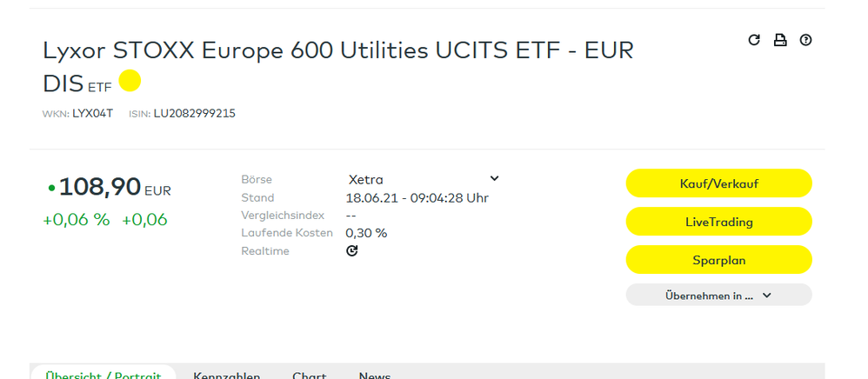The height and width of the screenshot is (379, 868).
Task: Click the green dot before the price
Action: [51, 188]
